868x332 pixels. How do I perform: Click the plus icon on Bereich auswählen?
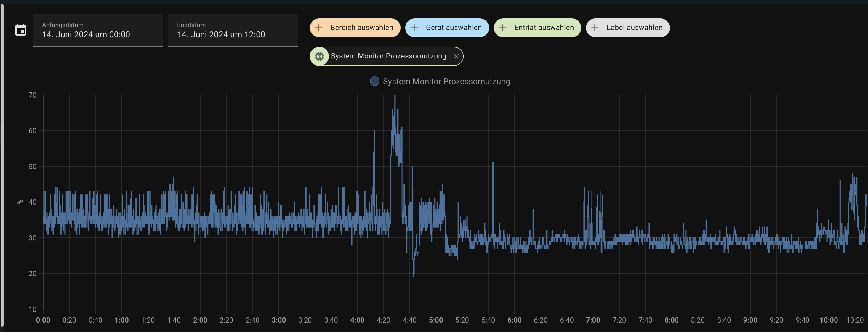(318, 28)
